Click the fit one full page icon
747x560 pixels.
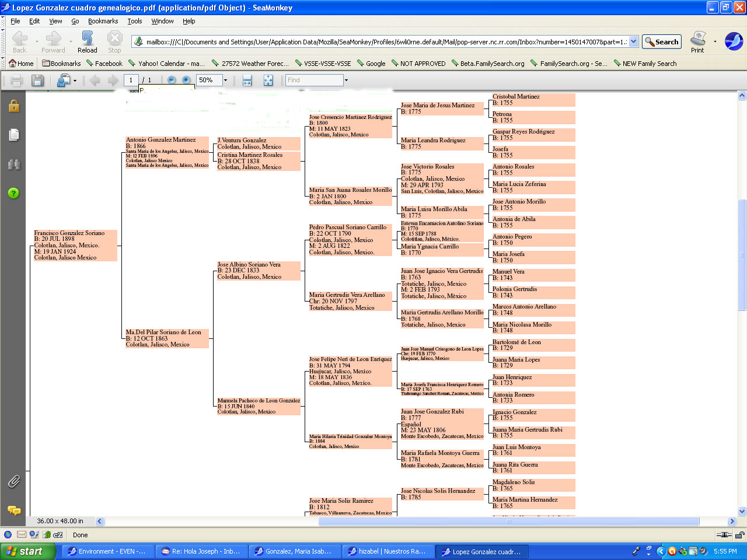(x=268, y=80)
